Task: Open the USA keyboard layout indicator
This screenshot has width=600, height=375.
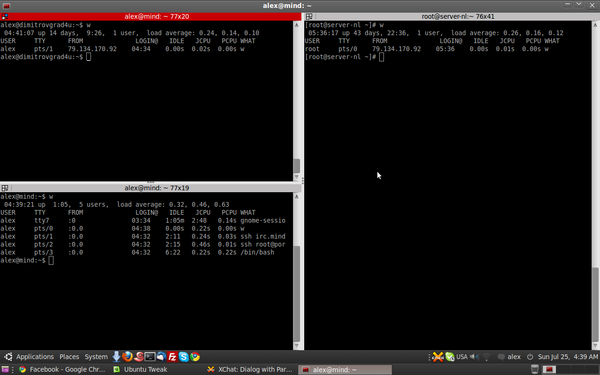Action: (462, 357)
